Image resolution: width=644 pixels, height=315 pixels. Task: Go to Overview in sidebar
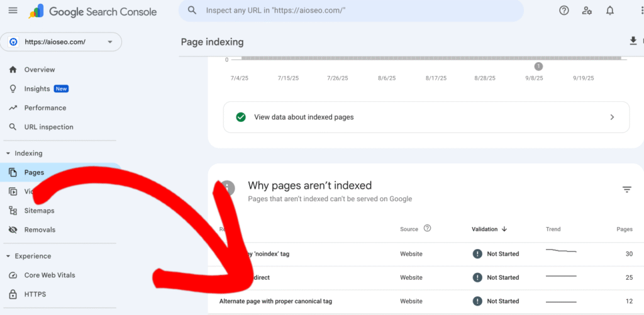[x=39, y=70]
